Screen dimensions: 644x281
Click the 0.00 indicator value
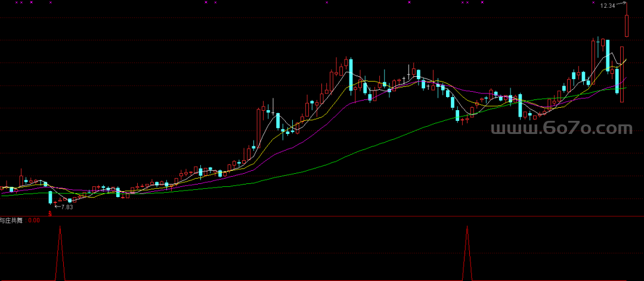coord(33,220)
